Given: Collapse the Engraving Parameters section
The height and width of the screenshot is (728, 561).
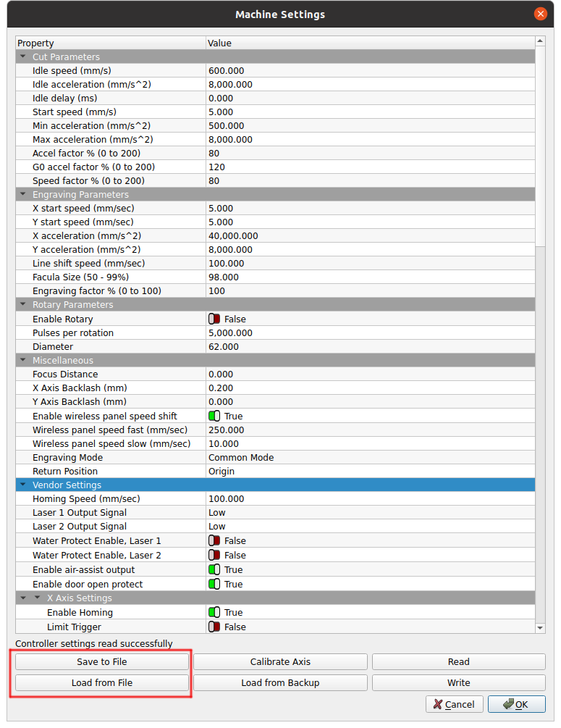Looking at the screenshot, I should 23,195.
